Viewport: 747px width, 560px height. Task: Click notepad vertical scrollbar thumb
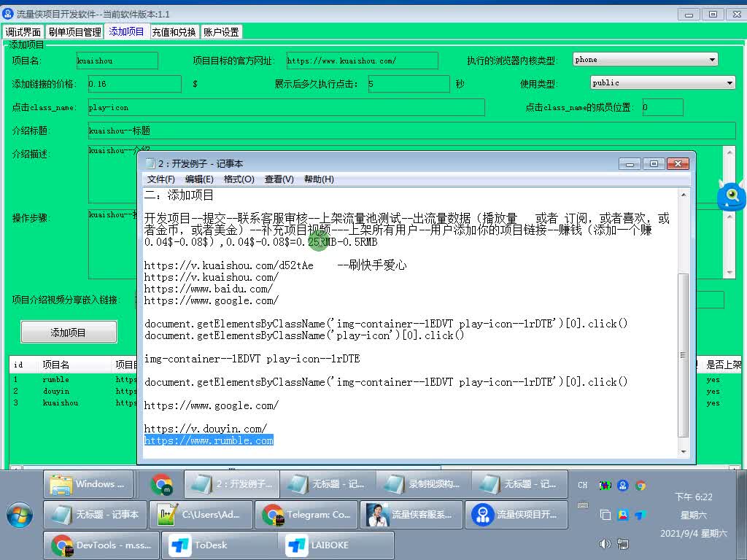pos(683,355)
